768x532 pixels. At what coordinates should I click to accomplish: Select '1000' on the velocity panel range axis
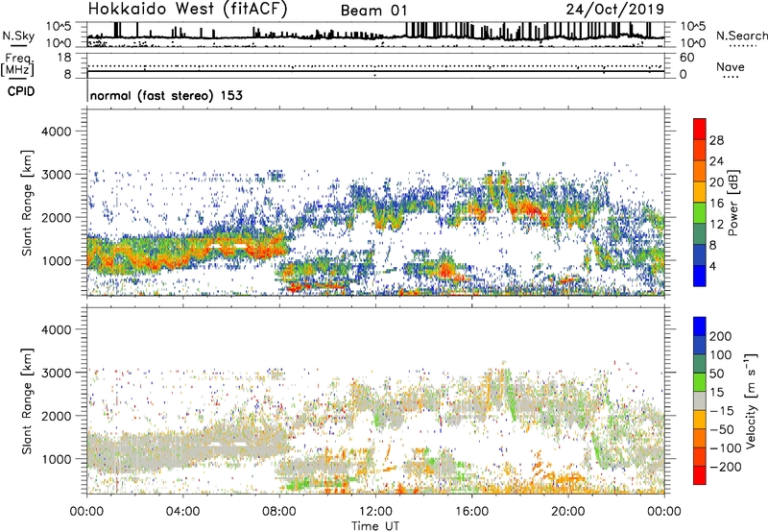tap(57, 459)
